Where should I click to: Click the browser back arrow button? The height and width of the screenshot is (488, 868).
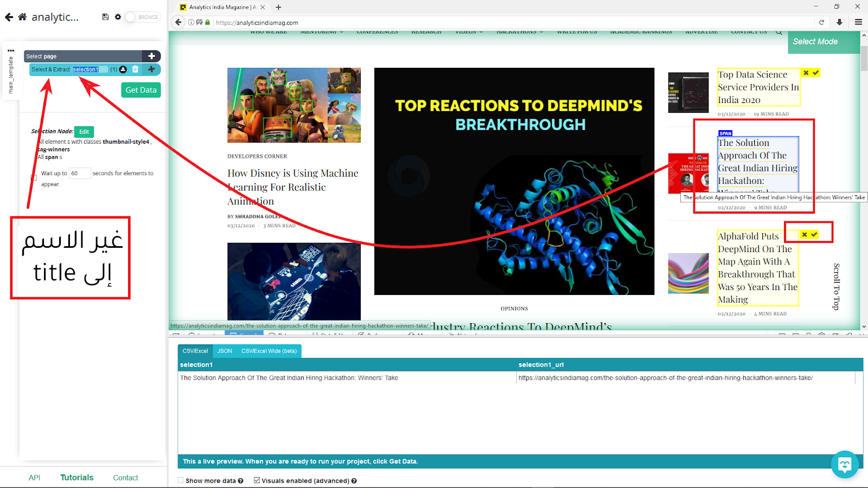pos(178,22)
